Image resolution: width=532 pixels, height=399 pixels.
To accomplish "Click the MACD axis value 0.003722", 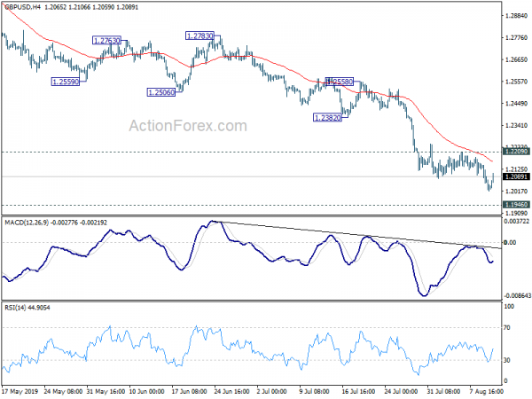I will (517, 221).
